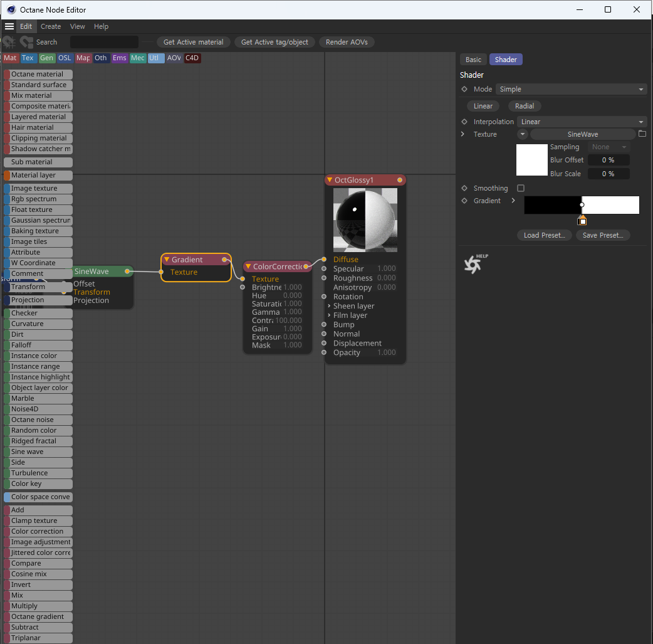
Task: Open the Help menu
Action: pyautogui.click(x=101, y=26)
